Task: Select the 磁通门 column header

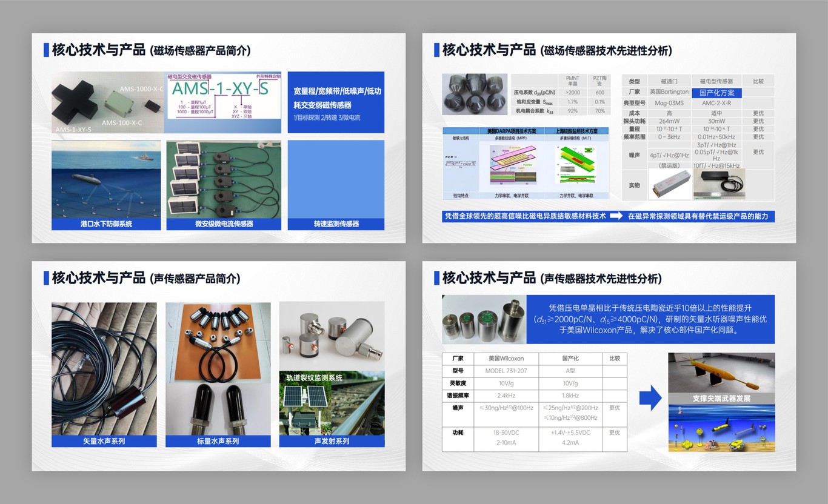Action: 669,81
